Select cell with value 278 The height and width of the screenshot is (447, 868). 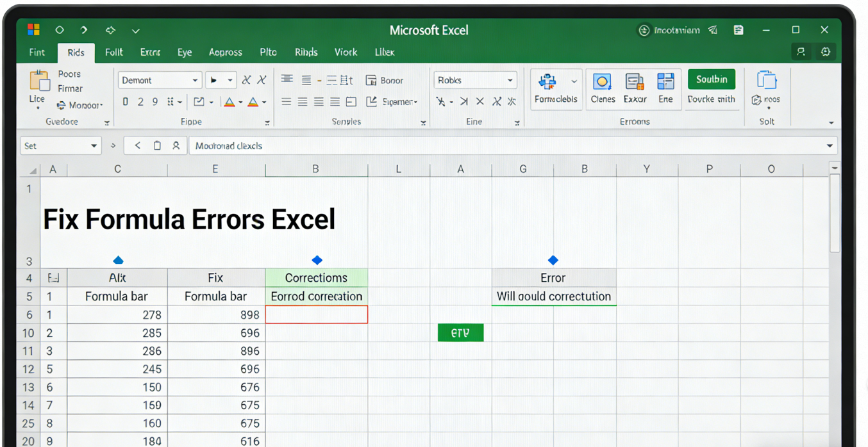pyautogui.click(x=117, y=314)
